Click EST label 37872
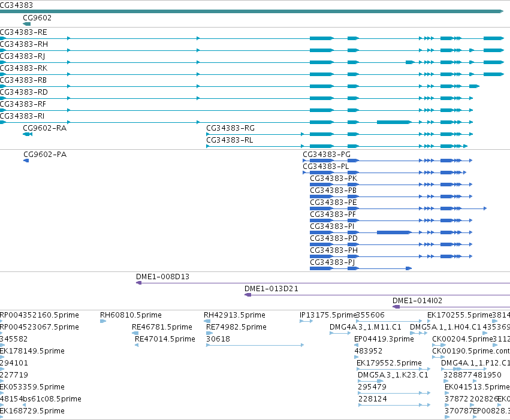Viewport: 510px width, 420px height. [457, 400]
